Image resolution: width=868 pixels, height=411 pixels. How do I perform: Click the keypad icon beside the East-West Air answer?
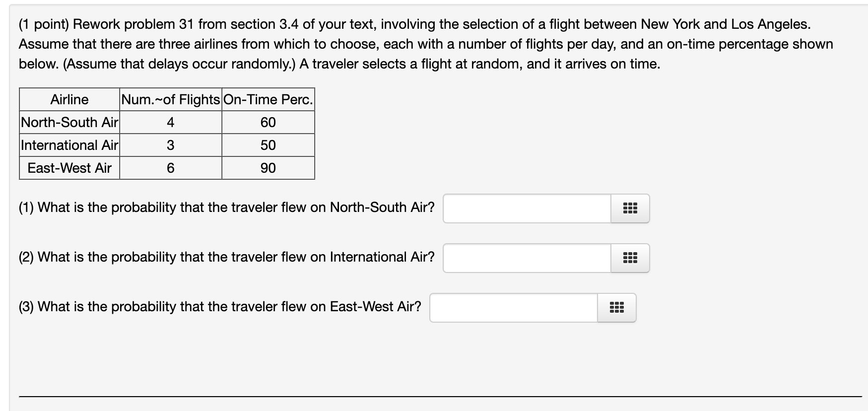[616, 307]
